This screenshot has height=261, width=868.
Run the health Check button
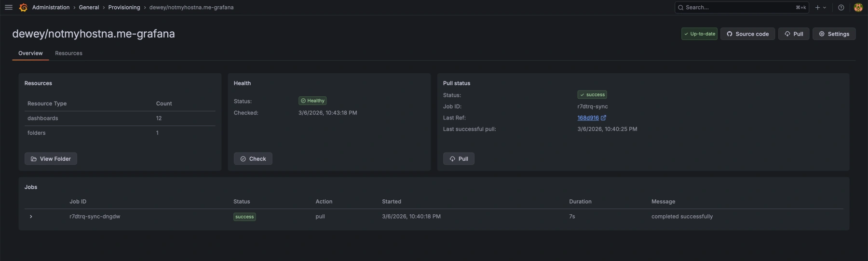(x=253, y=159)
